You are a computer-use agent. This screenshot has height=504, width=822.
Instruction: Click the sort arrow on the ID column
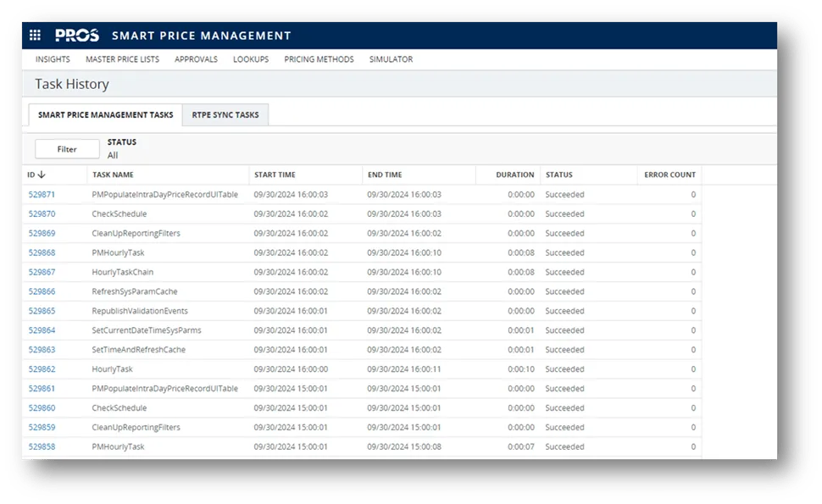point(40,174)
